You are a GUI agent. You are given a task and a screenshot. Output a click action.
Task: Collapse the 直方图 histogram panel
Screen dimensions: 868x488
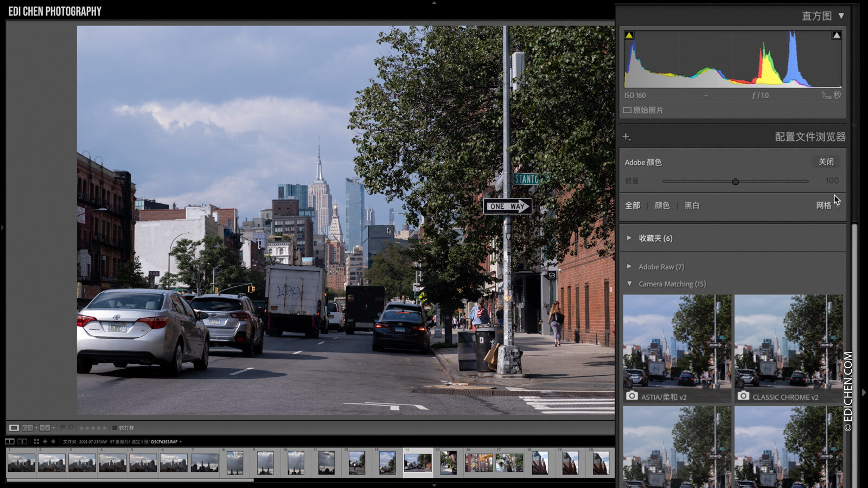pyautogui.click(x=841, y=16)
